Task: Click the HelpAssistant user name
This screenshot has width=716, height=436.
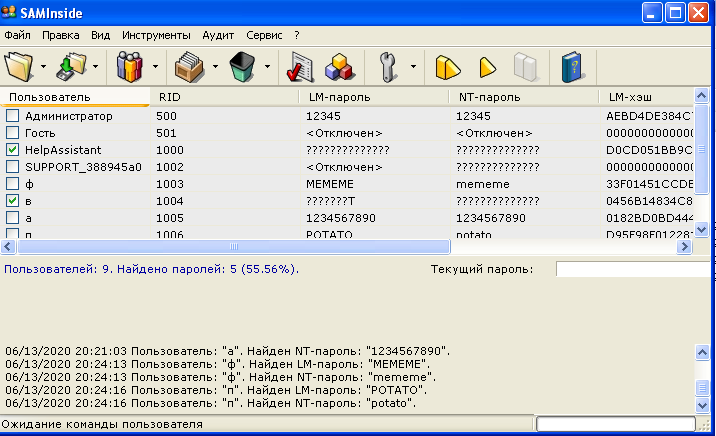Action: pyautogui.click(x=63, y=150)
